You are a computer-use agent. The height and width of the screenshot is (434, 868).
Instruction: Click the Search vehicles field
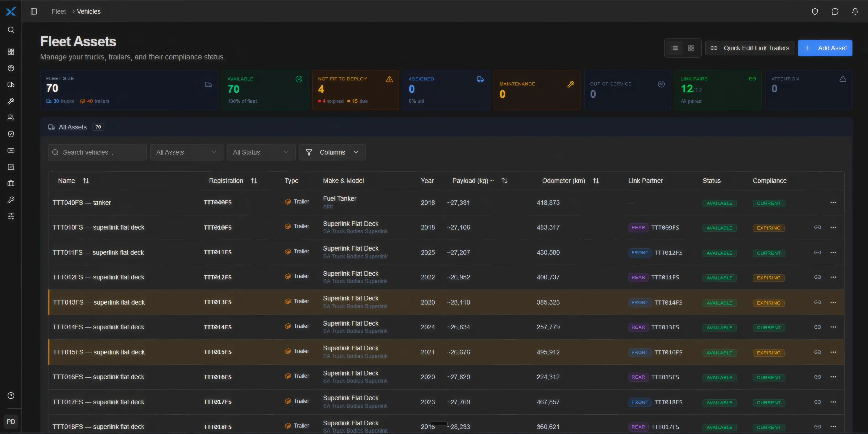97,153
